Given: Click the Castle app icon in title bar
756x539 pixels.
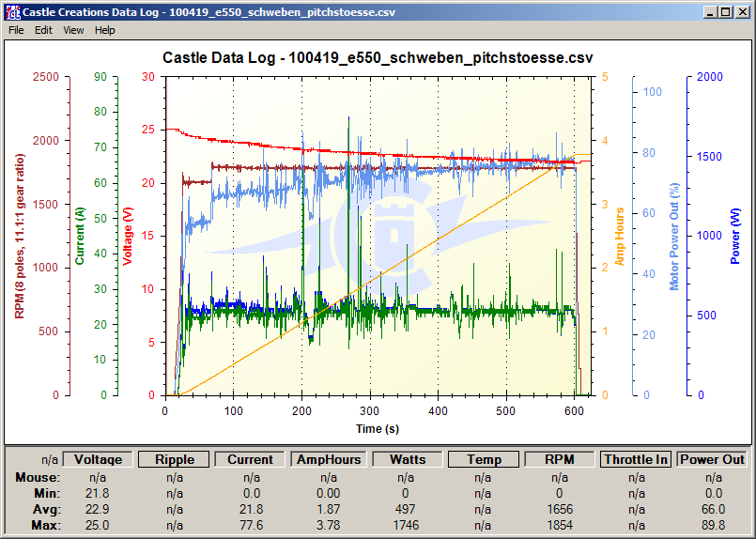Looking at the screenshot, I should [x=12, y=12].
